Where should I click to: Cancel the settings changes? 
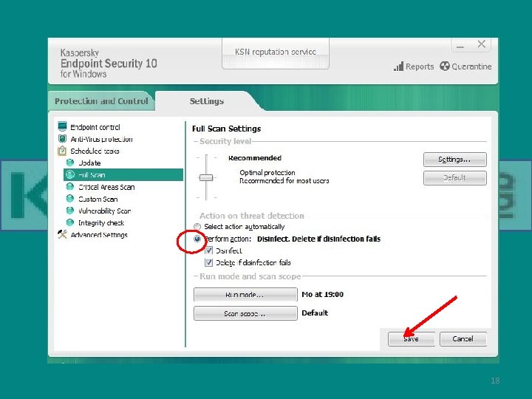click(463, 339)
